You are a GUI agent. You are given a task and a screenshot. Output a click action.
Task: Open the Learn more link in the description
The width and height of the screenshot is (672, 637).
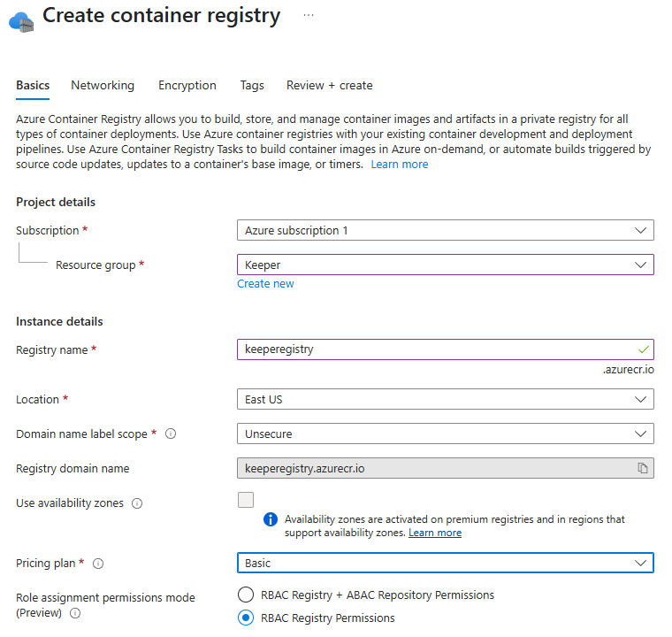(399, 165)
